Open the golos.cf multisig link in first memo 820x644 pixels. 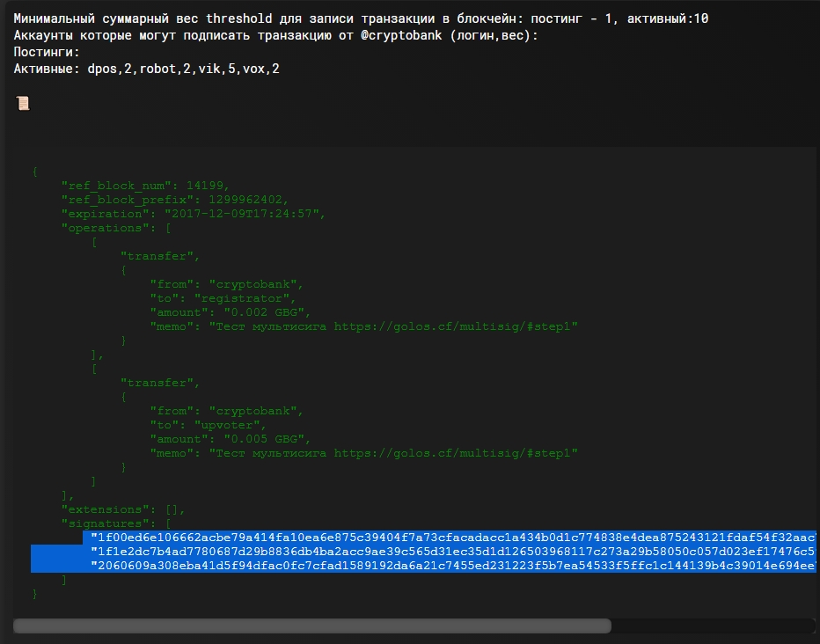(x=456, y=326)
